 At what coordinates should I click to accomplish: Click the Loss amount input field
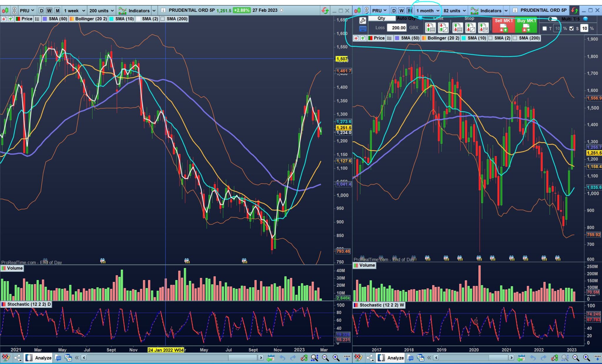click(x=397, y=28)
